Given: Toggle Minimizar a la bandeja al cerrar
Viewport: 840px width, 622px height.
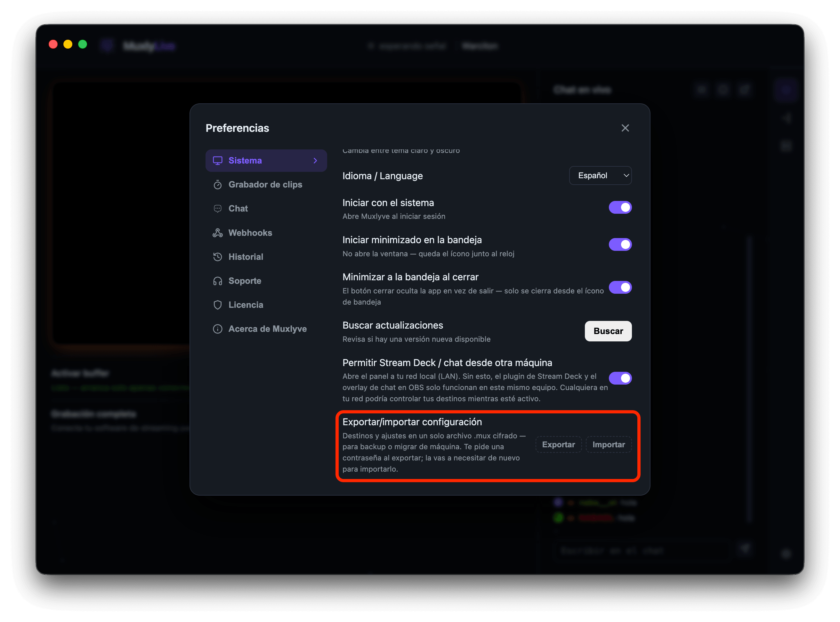Looking at the screenshot, I should tap(620, 288).
